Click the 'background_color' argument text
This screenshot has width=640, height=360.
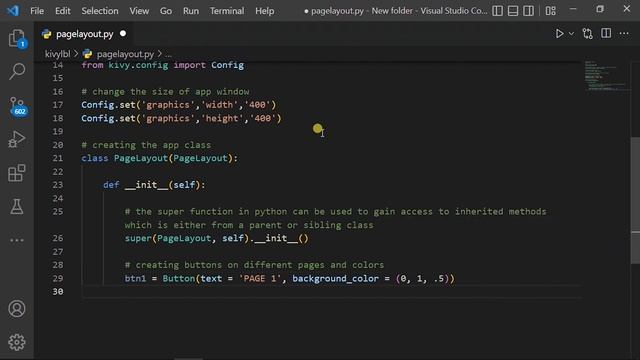point(336,278)
